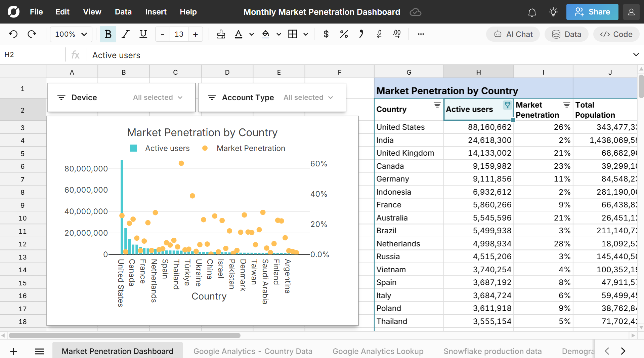Click the Market Penetration column filter icon
This screenshot has height=358, width=644.
click(x=566, y=105)
